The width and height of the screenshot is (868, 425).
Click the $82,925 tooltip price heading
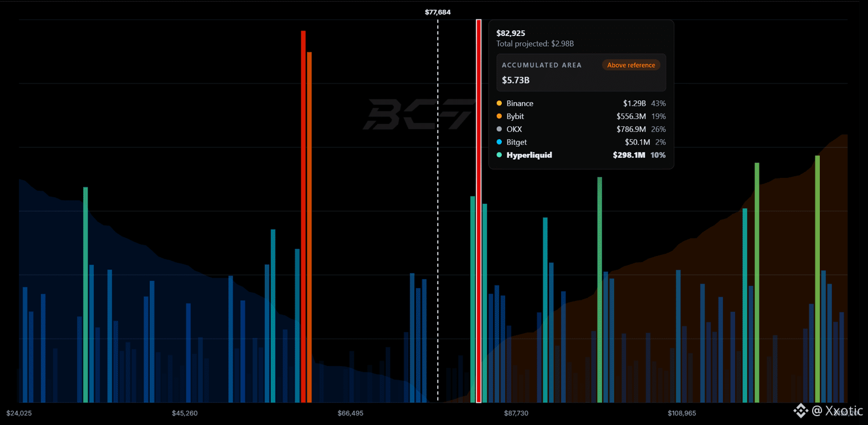[x=511, y=33]
